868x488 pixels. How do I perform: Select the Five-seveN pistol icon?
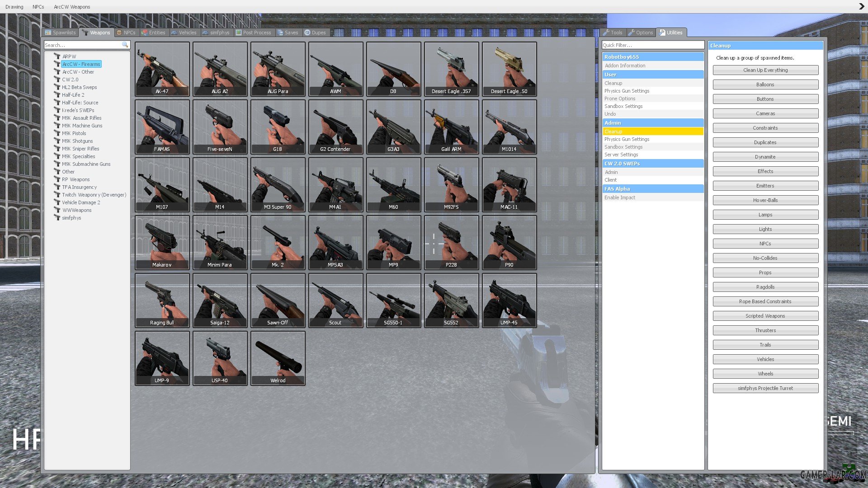220,127
